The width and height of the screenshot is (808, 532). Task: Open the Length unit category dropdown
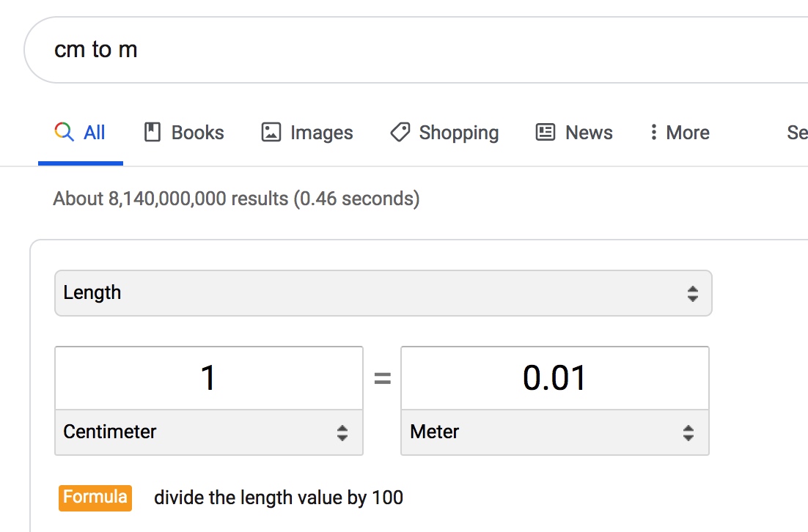(383, 293)
